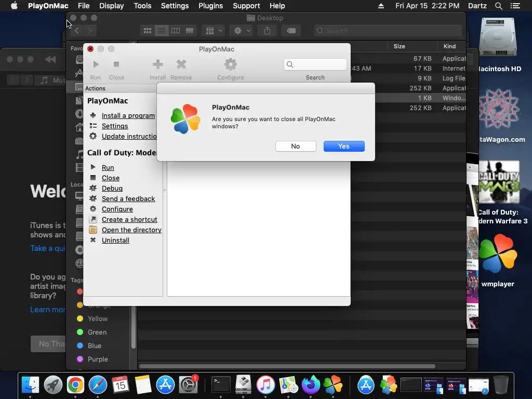This screenshot has width=532, height=399.
Task: Click the Close stop-square toolbar icon
Action: 116,64
